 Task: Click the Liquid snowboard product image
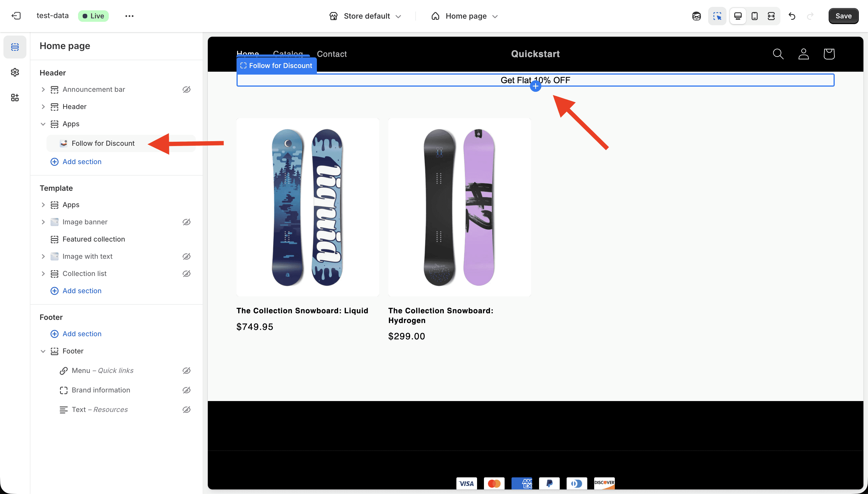[x=307, y=207]
